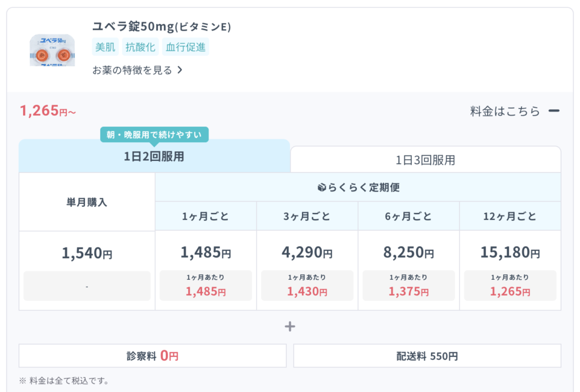580x392 pixels.
Task: Open the お薬の特徴を見る link
Action: tap(132, 70)
